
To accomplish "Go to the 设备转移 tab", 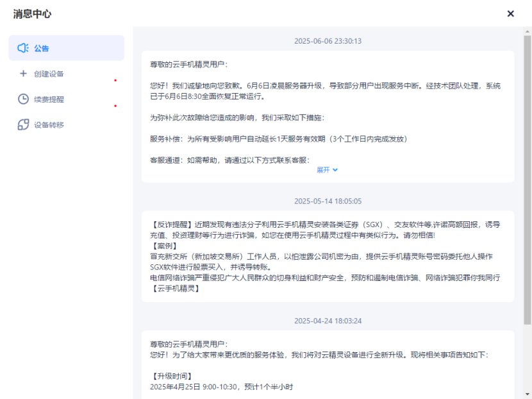I will pyautogui.click(x=49, y=124).
